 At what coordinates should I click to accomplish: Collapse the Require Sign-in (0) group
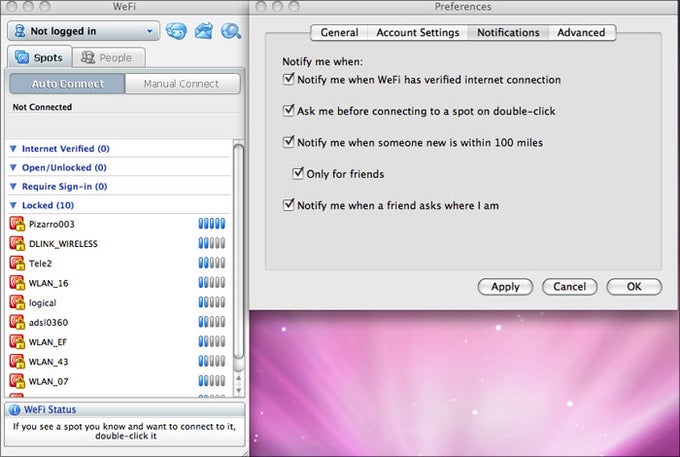click(13, 186)
